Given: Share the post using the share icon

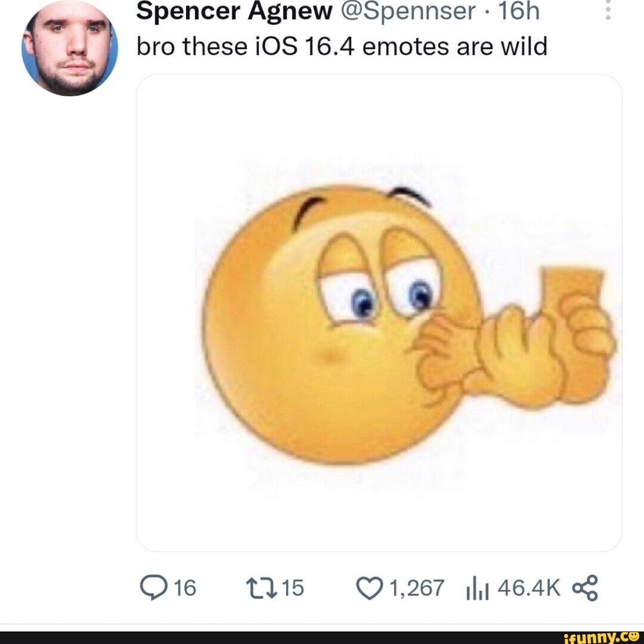Looking at the screenshot, I should 586,588.
